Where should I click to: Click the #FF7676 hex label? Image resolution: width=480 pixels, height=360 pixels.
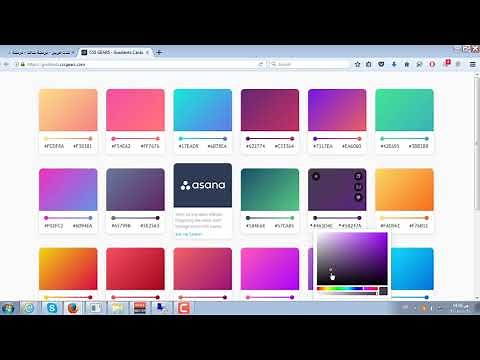[x=150, y=146]
